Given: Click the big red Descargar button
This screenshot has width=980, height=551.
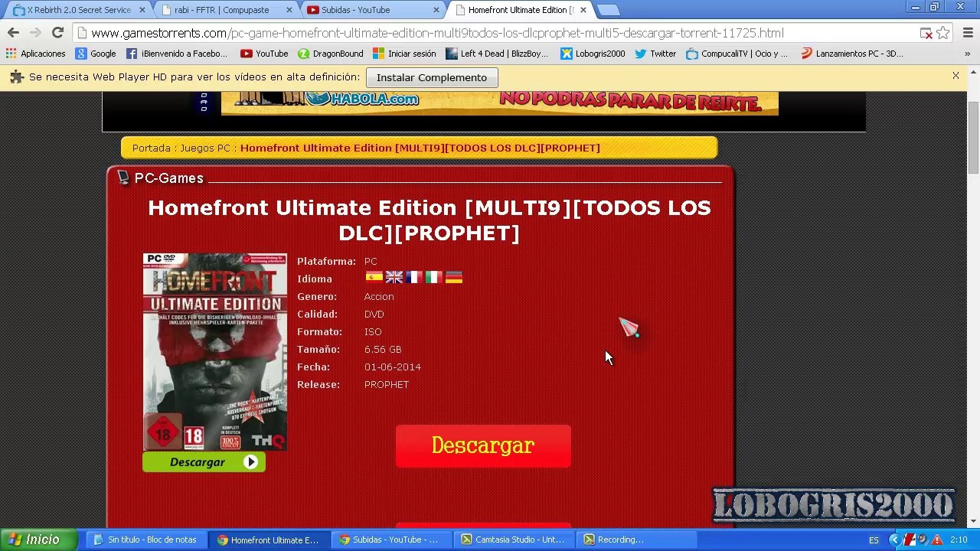Looking at the screenshot, I should coord(483,446).
